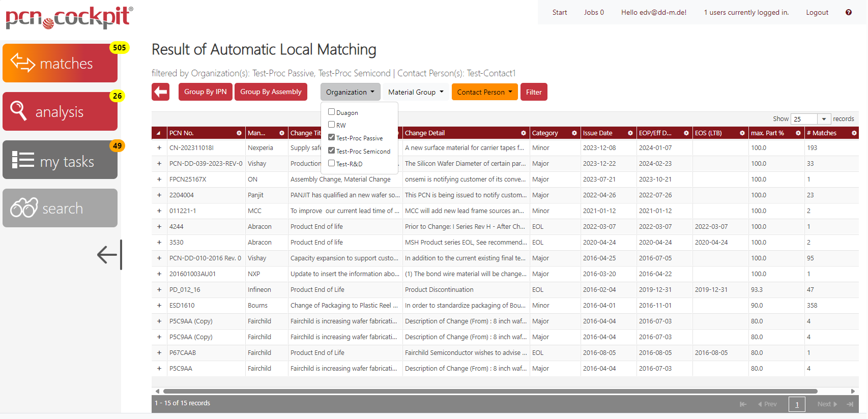The height and width of the screenshot is (419, 868).
Task: Open the Material Group dropdown
Action: click(416, 92)
